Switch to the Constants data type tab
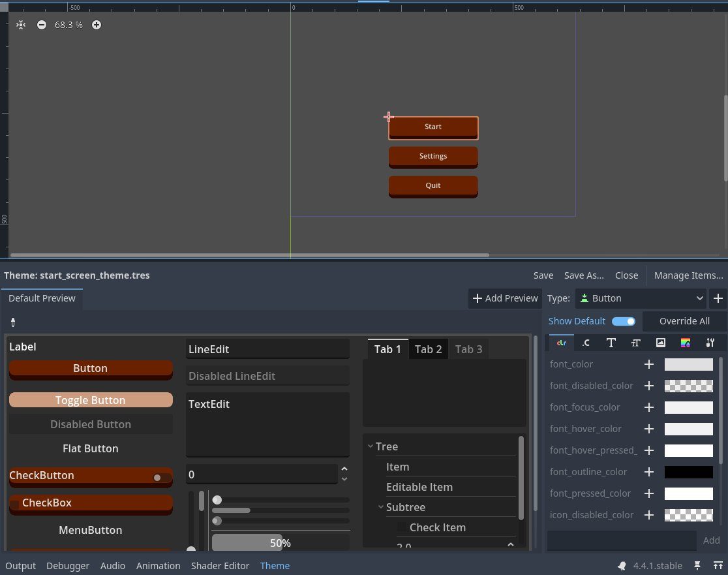 click(x=586, y=343)
